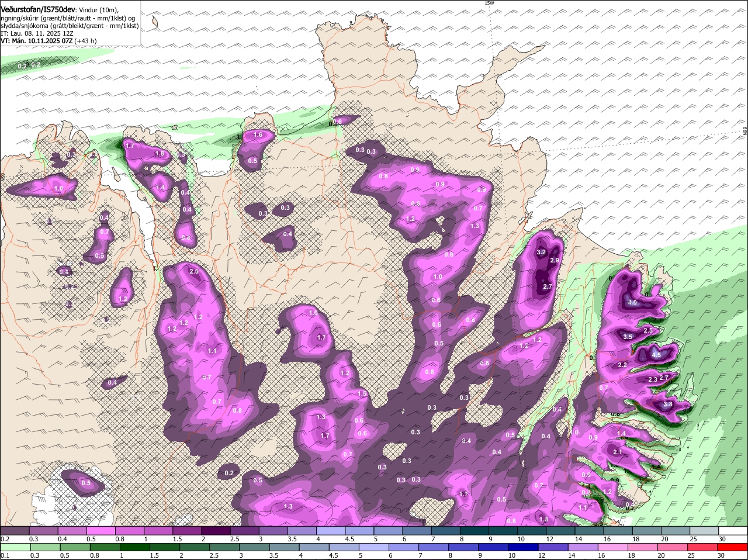Click the valid time "VT: Mán. 10.11.2025 07Z"

pyautogui.click(x=37, y=41)
